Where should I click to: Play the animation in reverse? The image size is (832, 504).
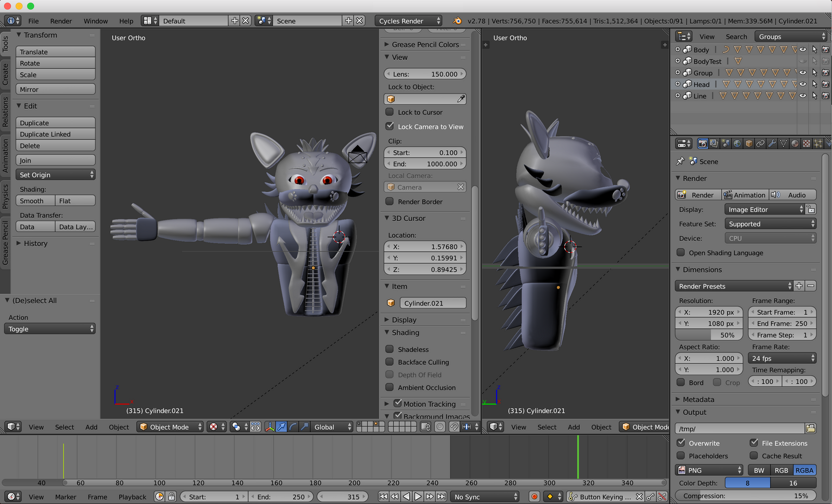[x=406, y=497]
